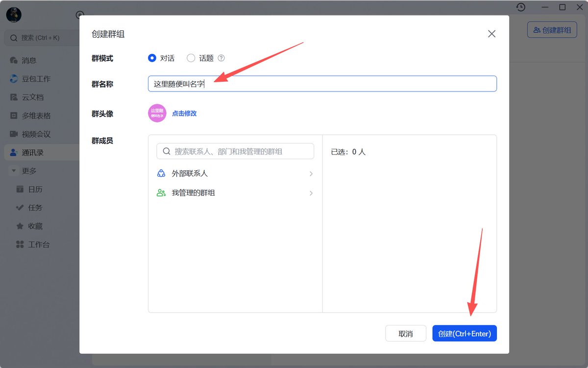Maximize the application window

point(563,7)
